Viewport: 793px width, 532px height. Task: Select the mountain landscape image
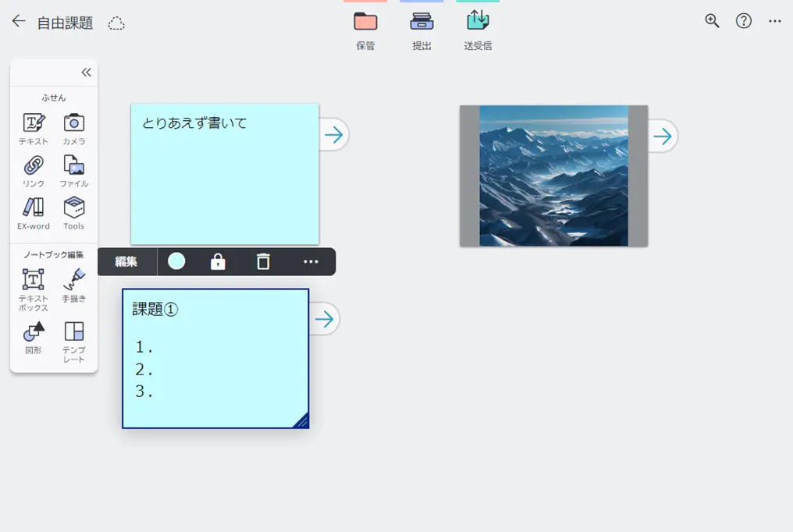click(553, 176)
